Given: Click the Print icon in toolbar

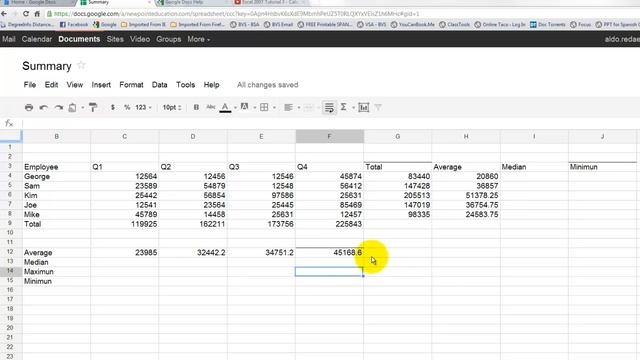Looking at the screenshot, I should (29, 107).
